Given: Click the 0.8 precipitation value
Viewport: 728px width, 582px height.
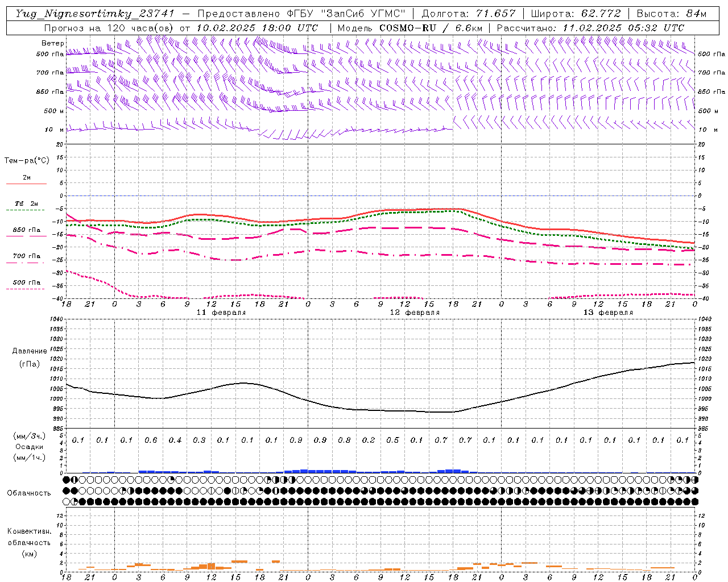Looking at the screenshot, I should point(344,440).
